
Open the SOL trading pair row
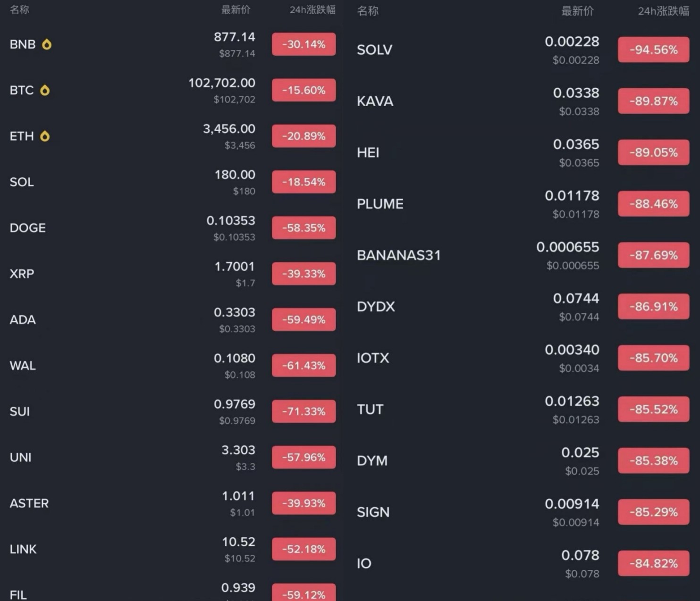(22, 182)
